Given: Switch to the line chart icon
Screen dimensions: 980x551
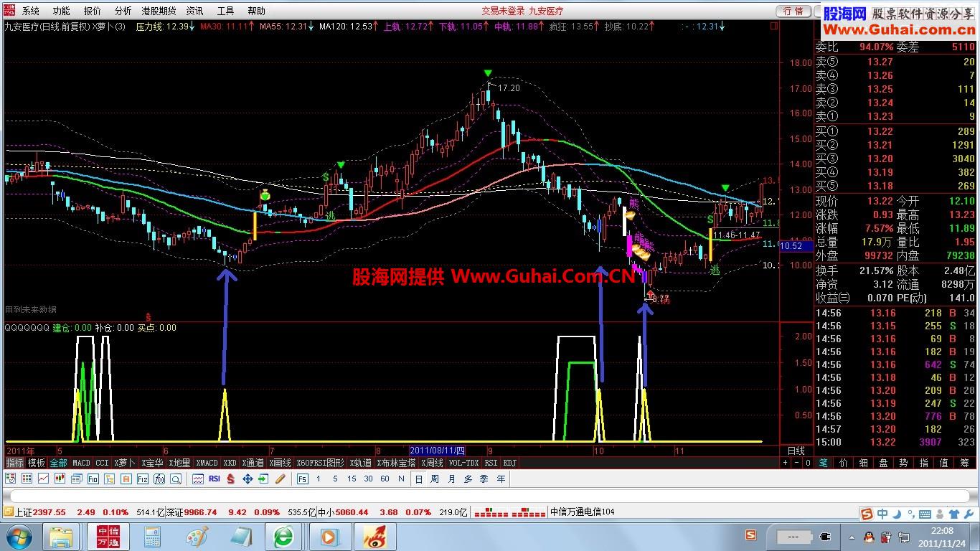Looking at the screenshot, I should 44,479.
